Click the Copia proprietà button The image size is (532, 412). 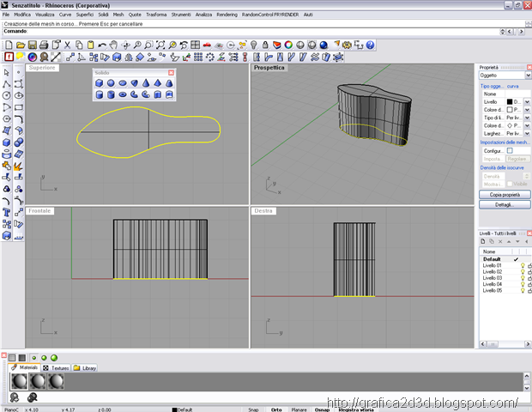(x=505, y=195)
